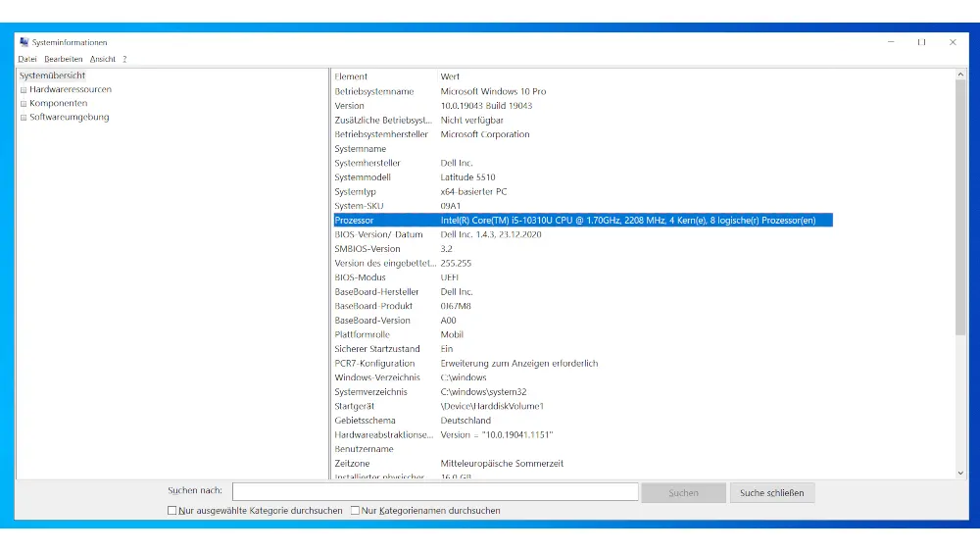
Task: Open the Ansicht menu
Action: 103,59
